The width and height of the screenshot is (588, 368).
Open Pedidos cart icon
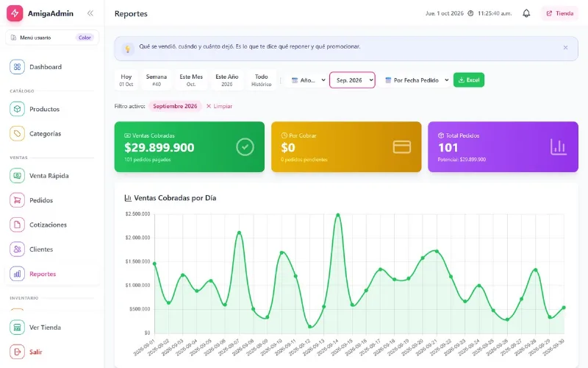[x=17, y=200]
